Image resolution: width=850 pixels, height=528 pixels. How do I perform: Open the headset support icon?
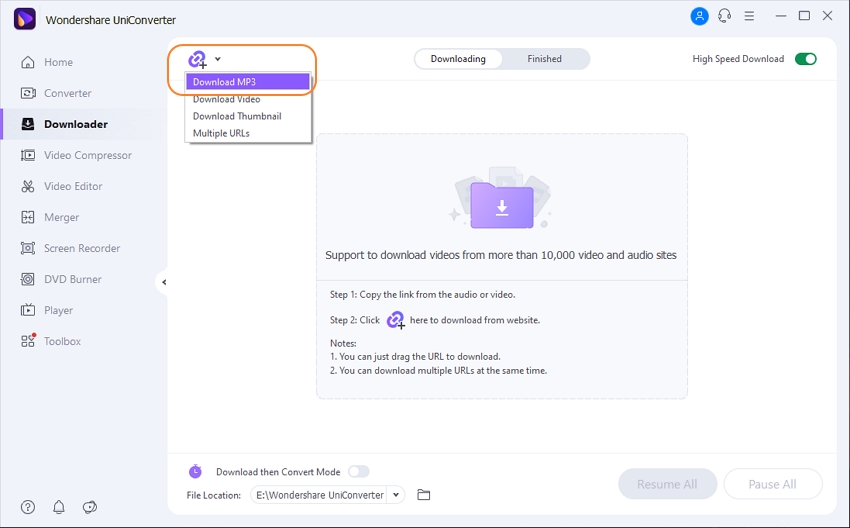724,16
